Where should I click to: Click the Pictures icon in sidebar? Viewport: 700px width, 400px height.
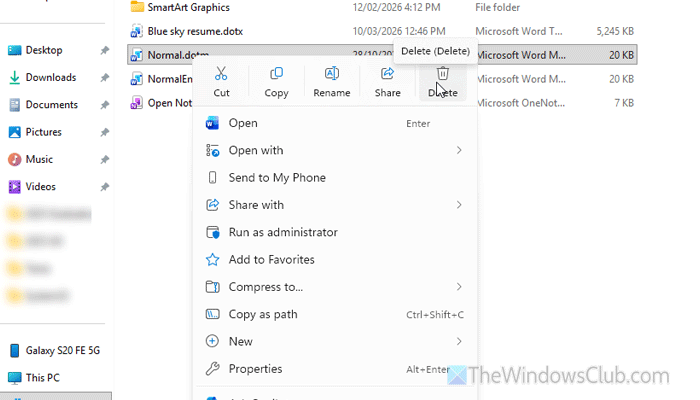(x=14, y=132)
